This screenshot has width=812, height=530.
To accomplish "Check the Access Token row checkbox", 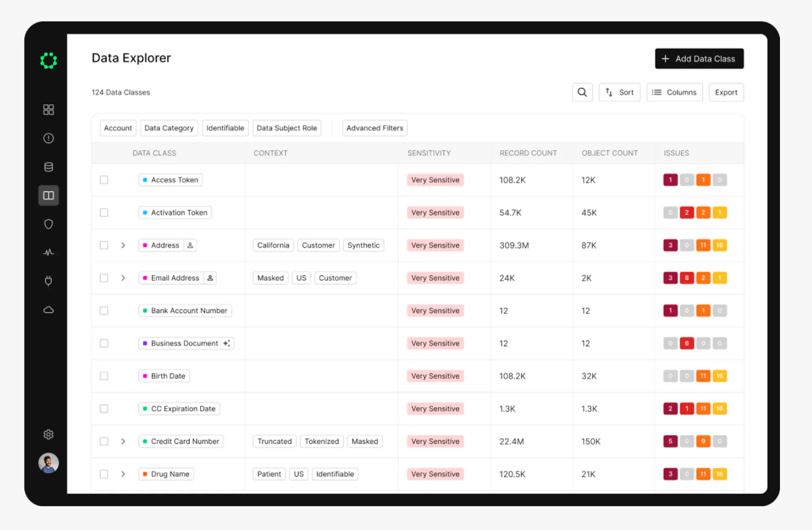I will [x=104, y=180].
